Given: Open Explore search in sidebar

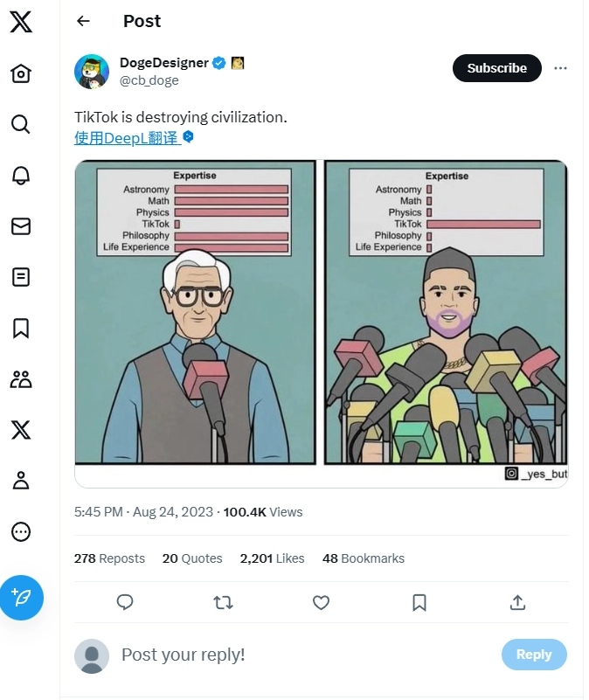Looking at the screenshot, I should click(x=21, y=124).
